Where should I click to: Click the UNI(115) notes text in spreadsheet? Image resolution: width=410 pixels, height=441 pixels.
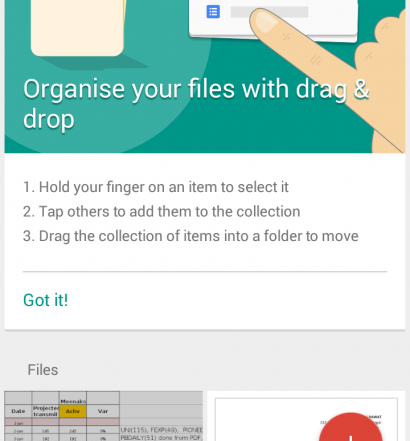(x=162, y=430)
